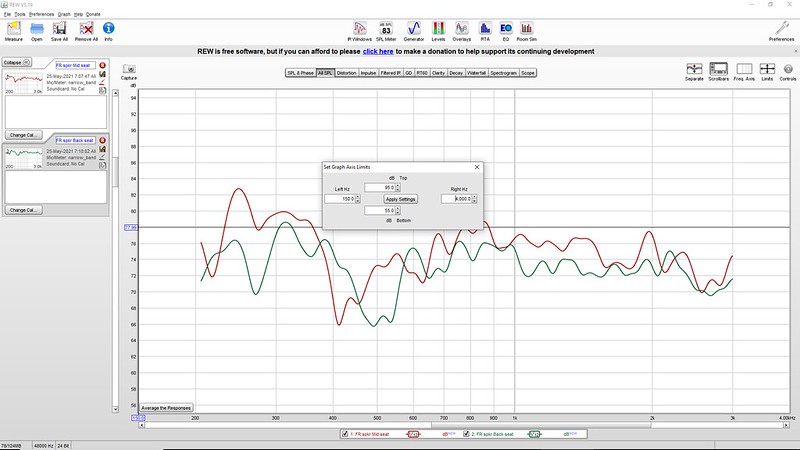800x450 pixels.
Task: Follow the 'click here' donation link
Action: pyautogui.click(x=378, y=52)
